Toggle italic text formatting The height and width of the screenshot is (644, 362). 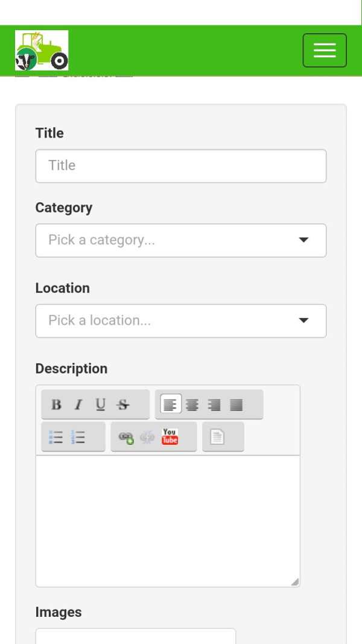tap(78, 404)
